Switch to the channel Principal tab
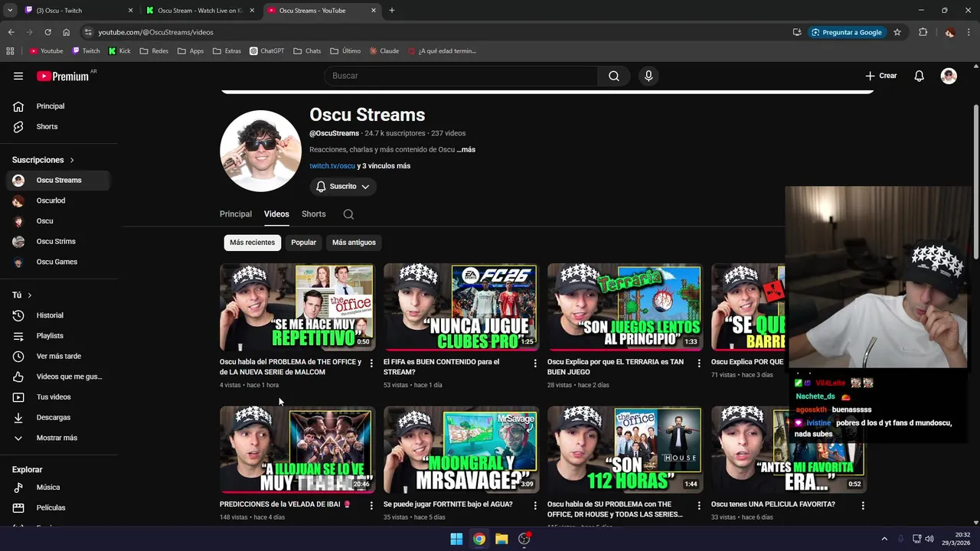980x551 pixels. coord(236,214)
